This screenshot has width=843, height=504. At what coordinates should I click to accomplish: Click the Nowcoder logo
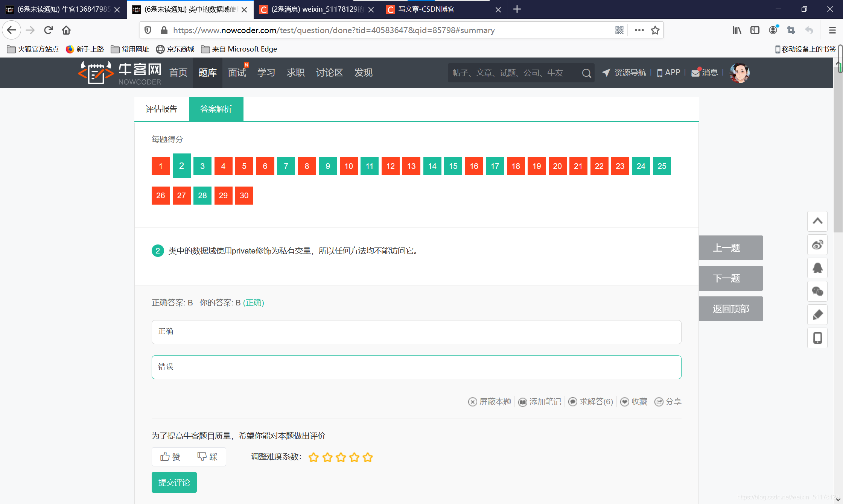[120, 73]
